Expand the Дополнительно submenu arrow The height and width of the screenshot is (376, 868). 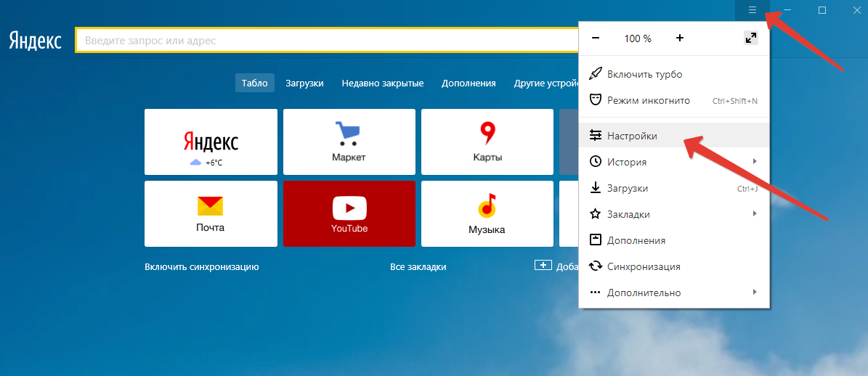click(x=755, y=291)
